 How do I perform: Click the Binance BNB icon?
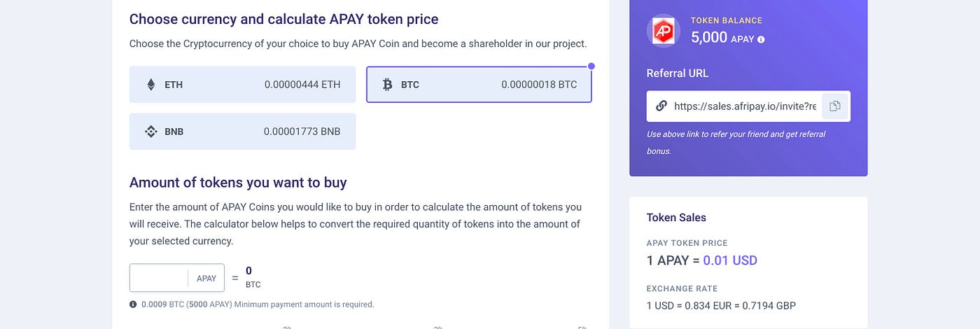[x=150, y=131]
